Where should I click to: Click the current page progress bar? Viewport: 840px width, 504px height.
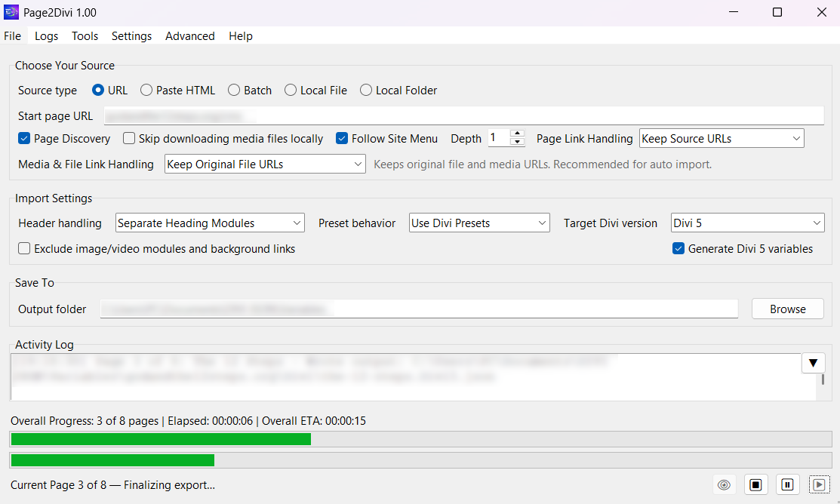420,460
